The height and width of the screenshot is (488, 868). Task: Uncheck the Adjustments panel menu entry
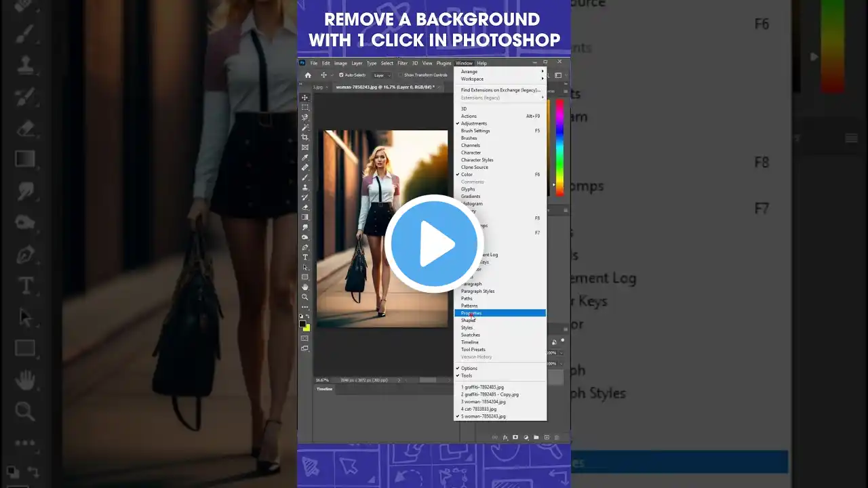coord(473,123)
